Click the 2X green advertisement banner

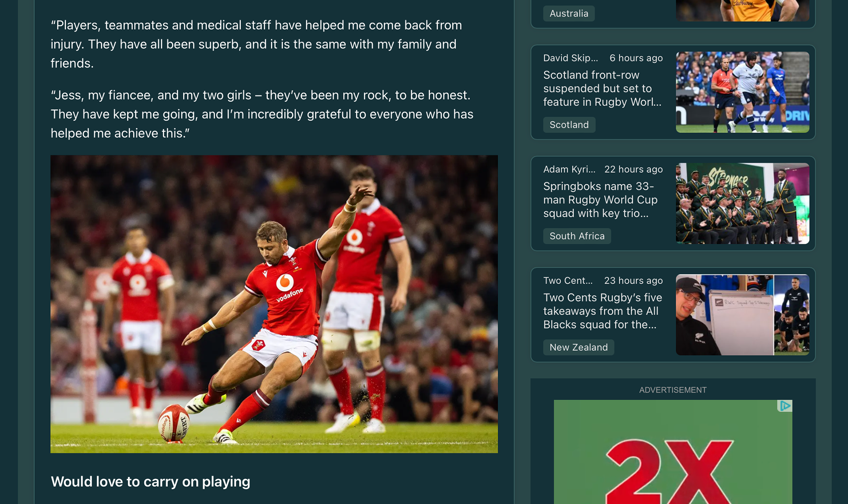673,452
